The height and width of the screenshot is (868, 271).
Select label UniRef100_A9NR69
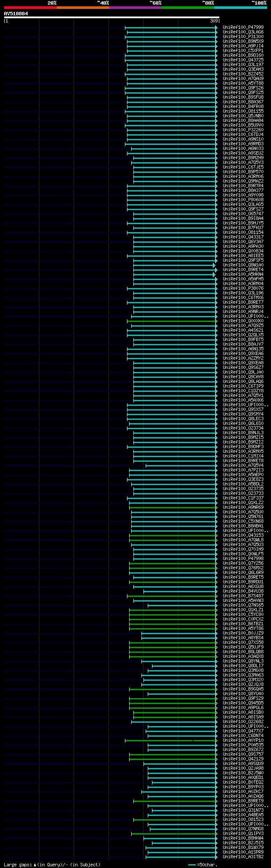[243, 507]
